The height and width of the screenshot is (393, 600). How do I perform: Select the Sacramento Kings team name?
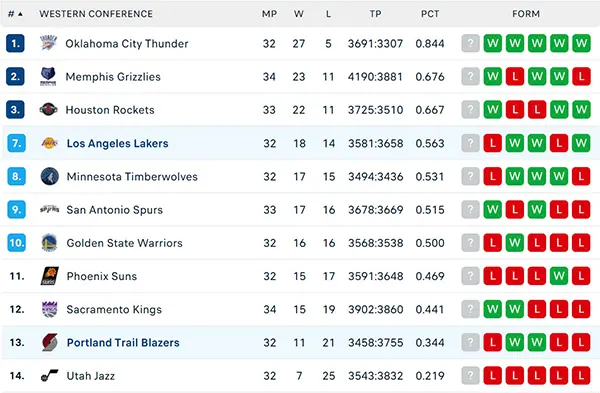[114, 309]
